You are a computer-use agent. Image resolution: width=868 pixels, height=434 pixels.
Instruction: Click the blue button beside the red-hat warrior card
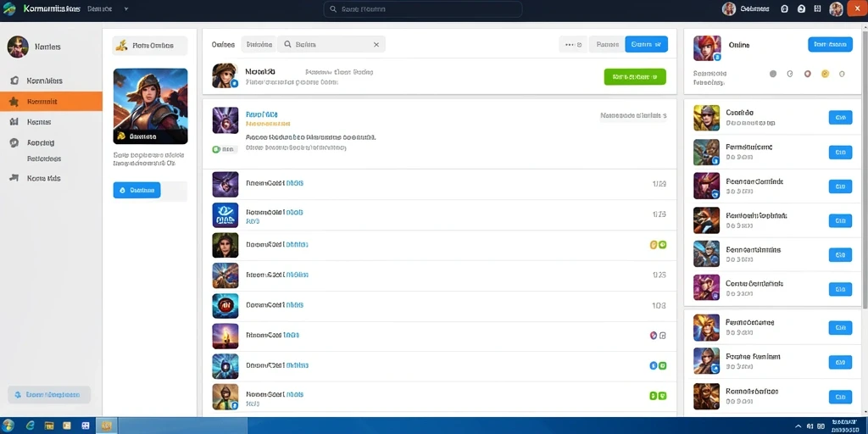840,186
